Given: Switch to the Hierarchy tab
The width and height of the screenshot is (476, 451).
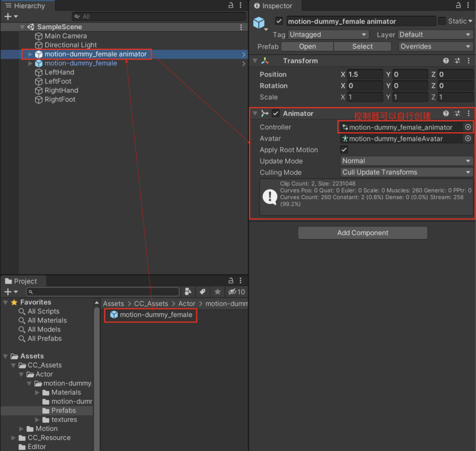Looking at the screenshot, I should coord(28,5).
